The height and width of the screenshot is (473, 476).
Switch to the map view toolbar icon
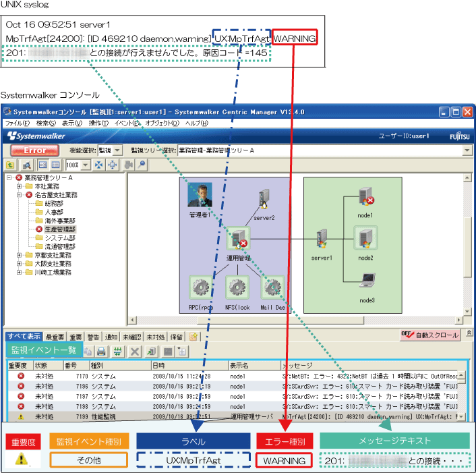point(42,165)
